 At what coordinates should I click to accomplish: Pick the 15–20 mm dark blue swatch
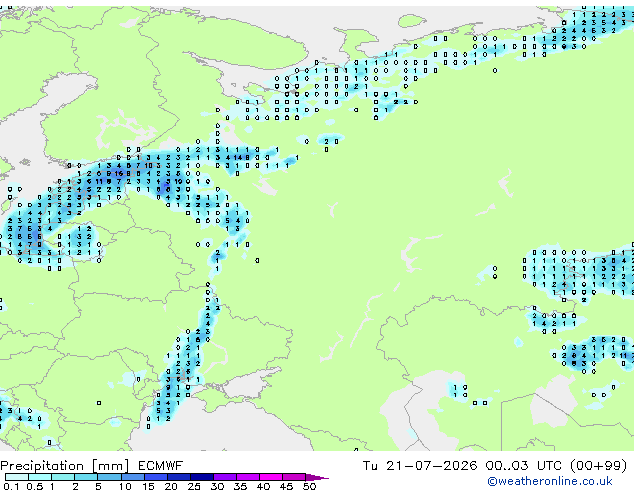[156, 477]
